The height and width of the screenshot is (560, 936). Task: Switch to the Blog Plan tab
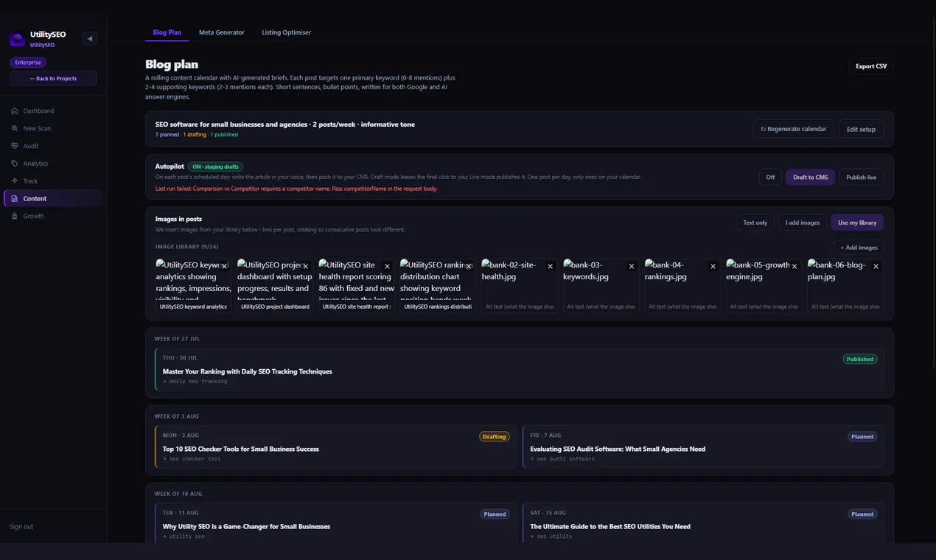167,32
